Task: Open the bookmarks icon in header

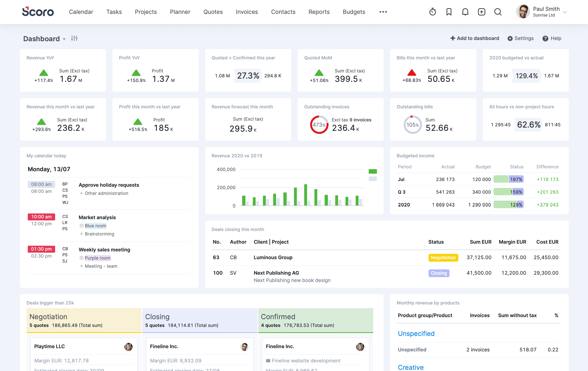Action: (449, 12)
